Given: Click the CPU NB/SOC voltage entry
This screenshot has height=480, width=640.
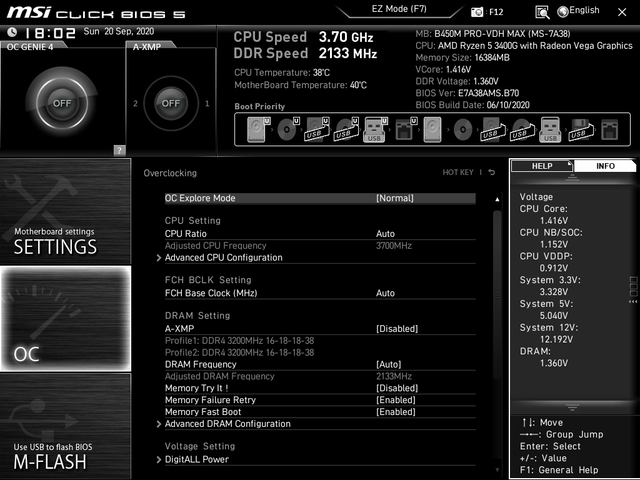Looking at the screenshot, I should coord(551,238).
